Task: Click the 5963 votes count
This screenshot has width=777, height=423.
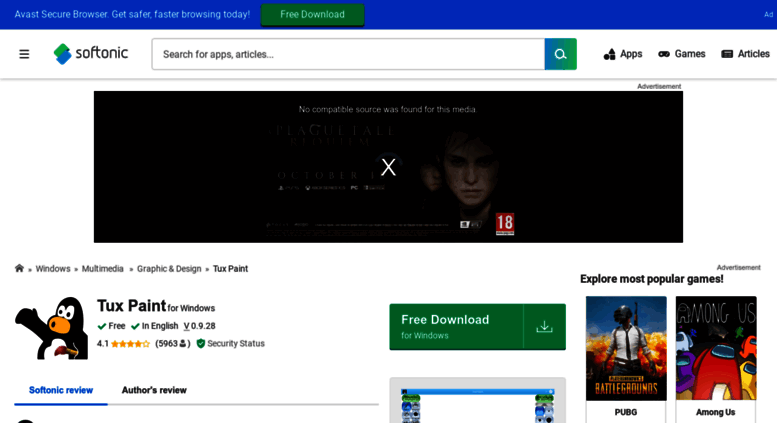Action: 172,343
